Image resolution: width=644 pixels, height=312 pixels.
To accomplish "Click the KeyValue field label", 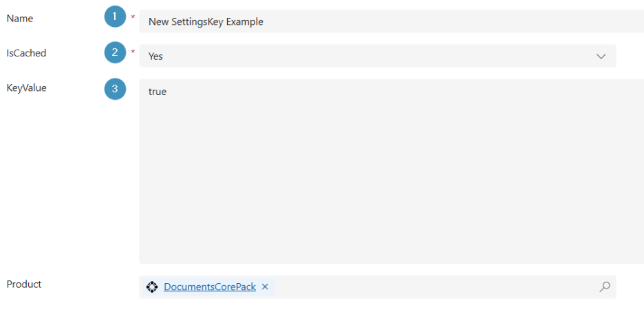I will (x=26, y=88).
